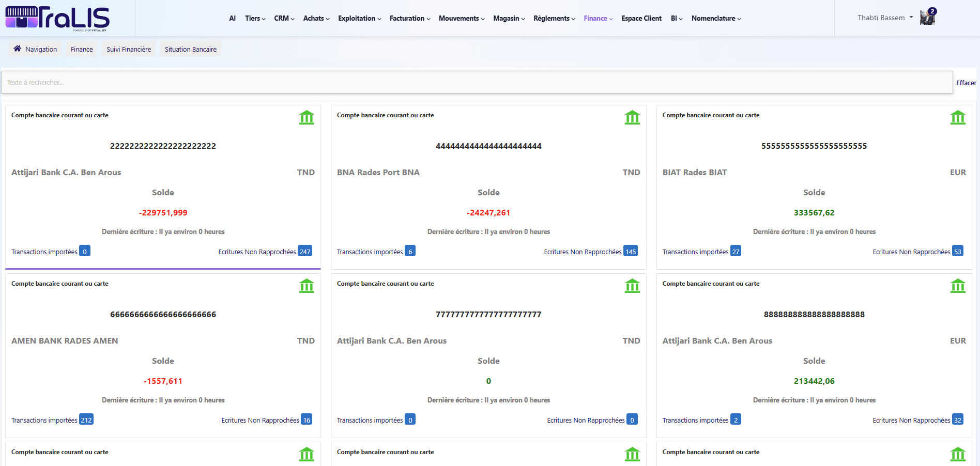
Task: Open unreconciled entries badge 16
Action: [x=307, y=420]
